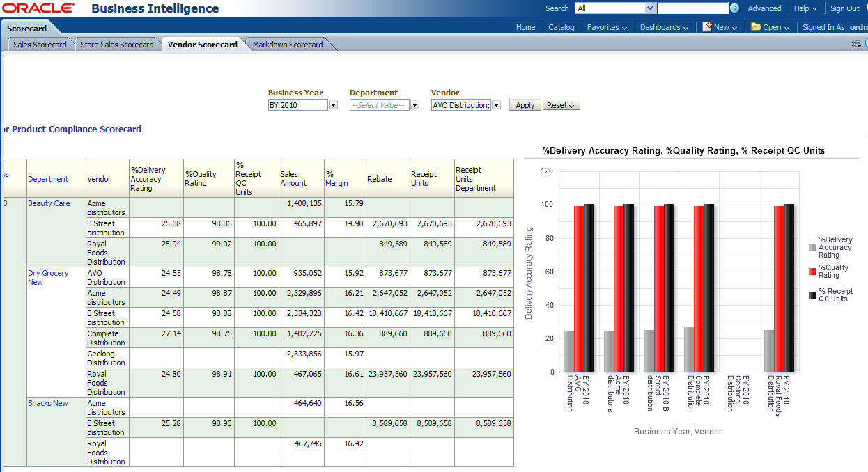This screenshot has height=472, width=868.
Task: Click the Open folder icon
Action: coord(756,27)
